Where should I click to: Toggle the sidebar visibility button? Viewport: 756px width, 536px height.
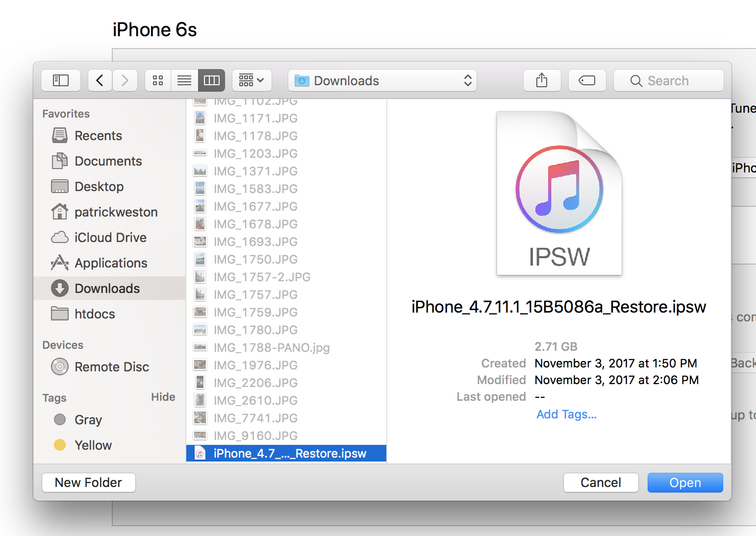click(x=61, y=80)
